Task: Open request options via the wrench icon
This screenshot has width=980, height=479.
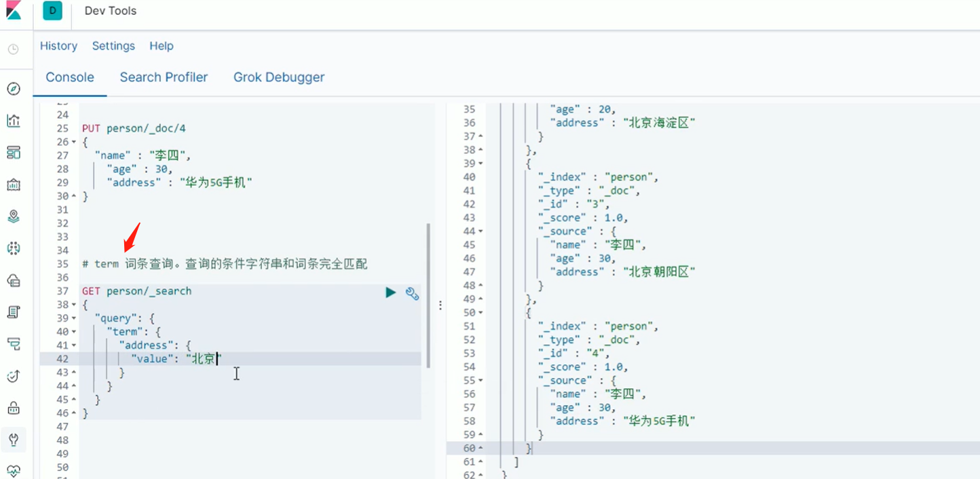Action: (x=412, y=293)
